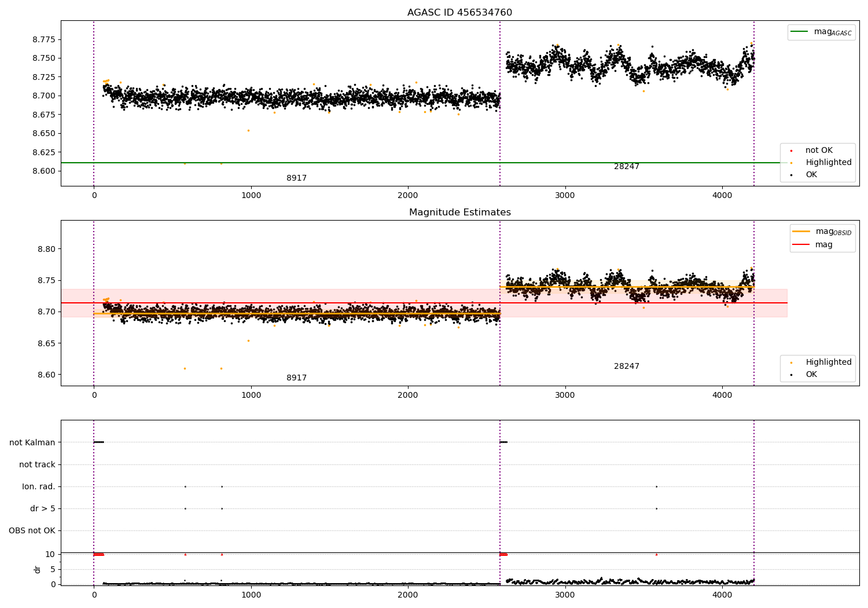This screenshot has height=608, width=868.
Task: Click obsid label 8917 in Magnitude Estimates plot
Action: [x=296, y=378]
